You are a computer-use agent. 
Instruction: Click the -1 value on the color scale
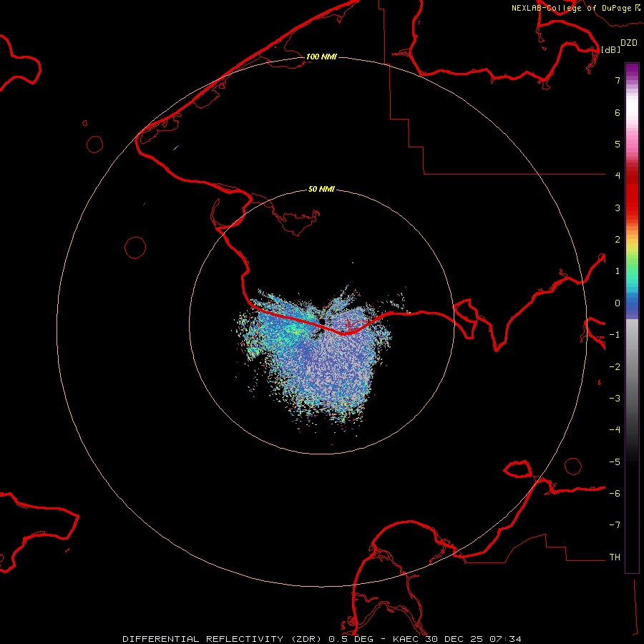(x=615, y=335)
